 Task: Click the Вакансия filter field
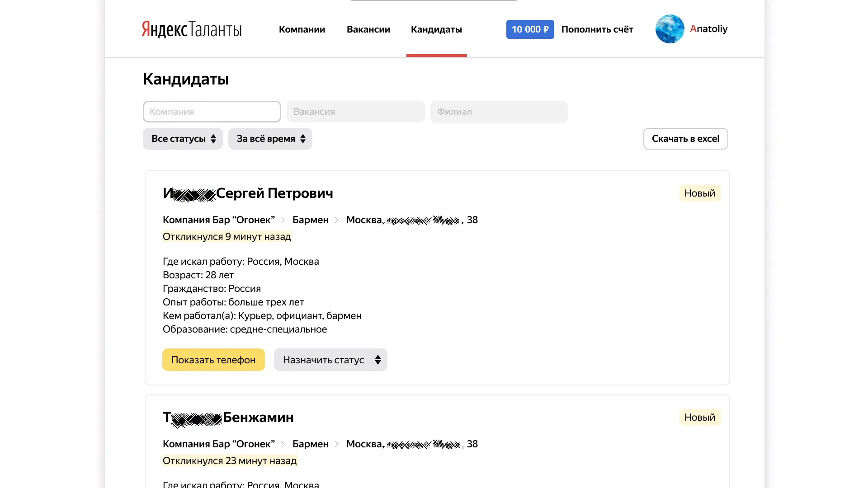356,112
